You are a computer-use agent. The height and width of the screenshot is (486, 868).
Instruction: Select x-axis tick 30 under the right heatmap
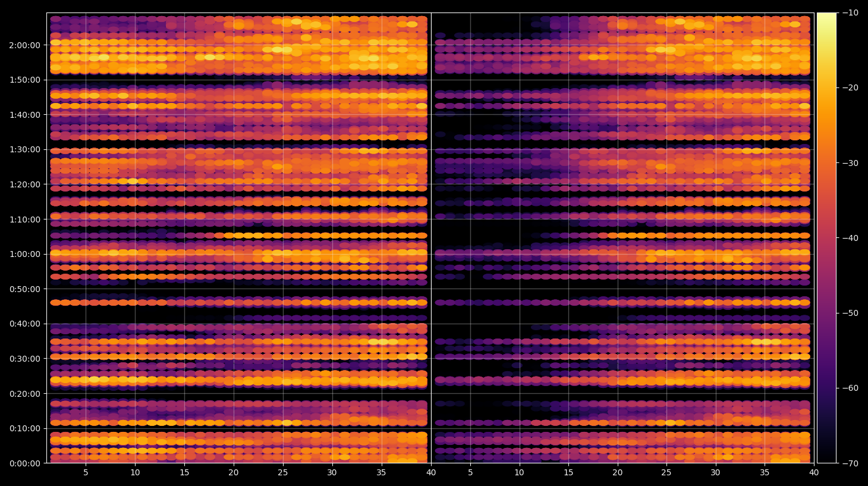click(716, 473)
